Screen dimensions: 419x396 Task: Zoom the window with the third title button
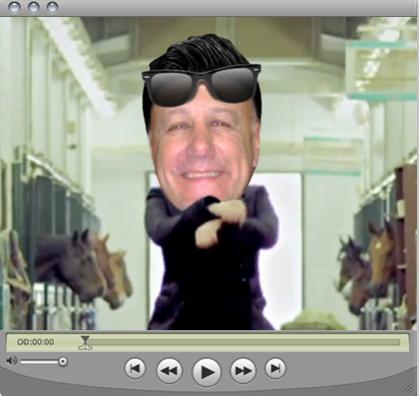tap(52, 7)
